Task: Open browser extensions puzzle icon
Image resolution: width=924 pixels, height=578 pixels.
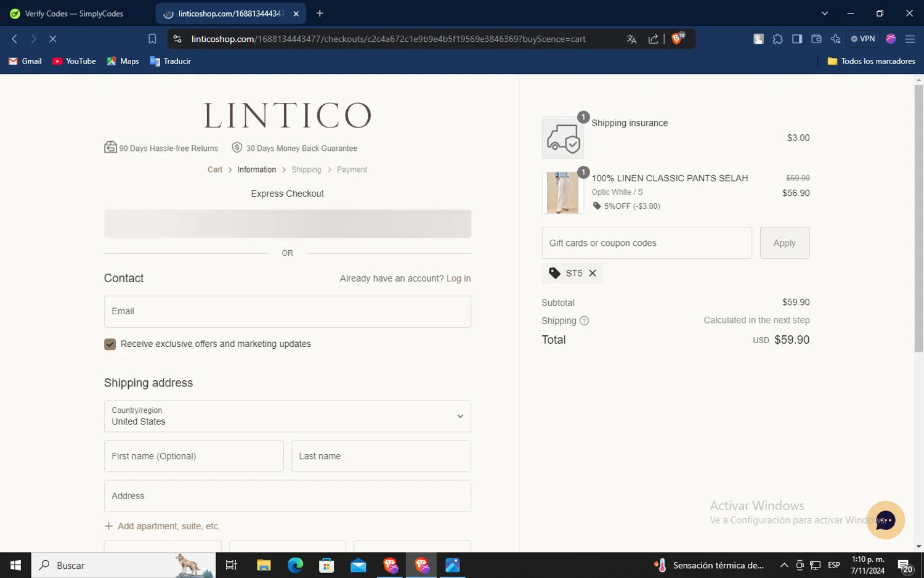Action: (778, 39)
